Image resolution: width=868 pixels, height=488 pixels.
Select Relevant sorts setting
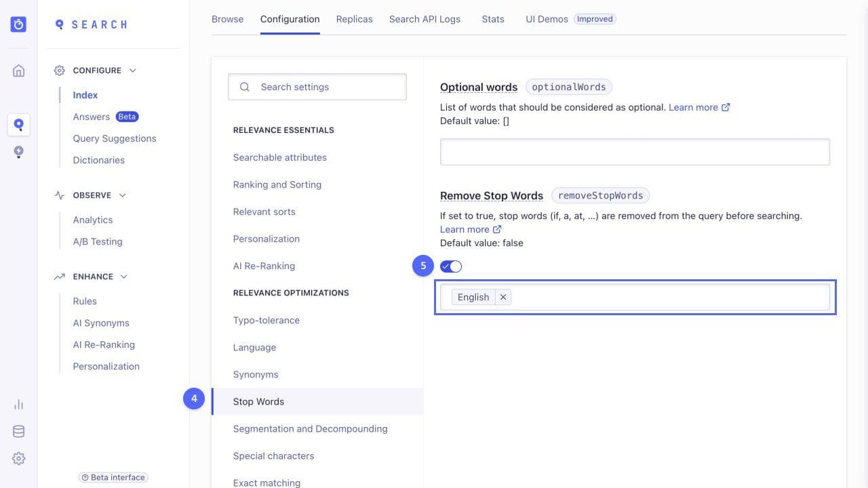coord(264,211)
